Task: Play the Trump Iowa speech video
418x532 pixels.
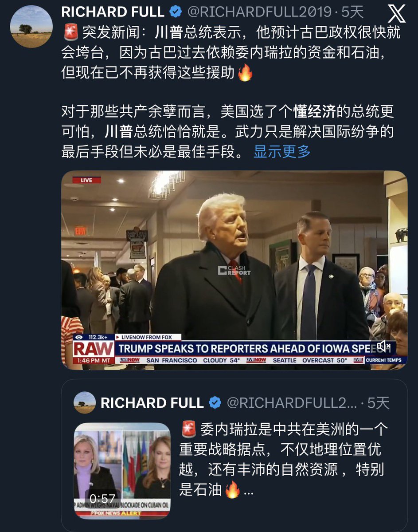Action: click(234, 270)
